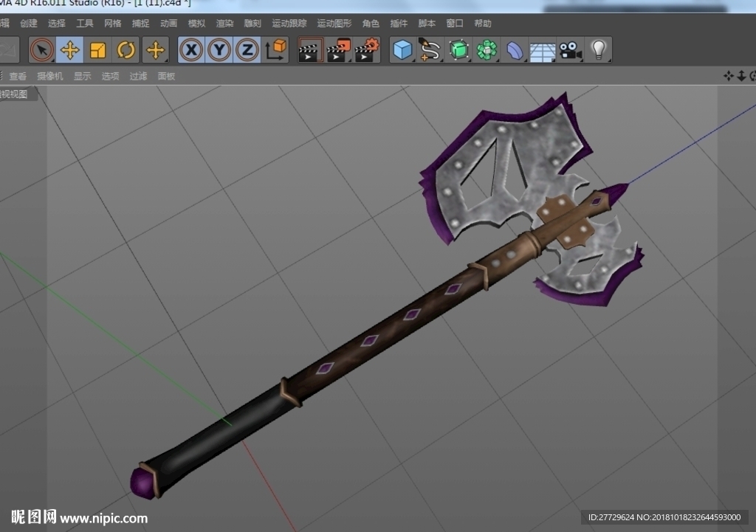
Task: Add a camera object
Action: [x=571, y=50]
